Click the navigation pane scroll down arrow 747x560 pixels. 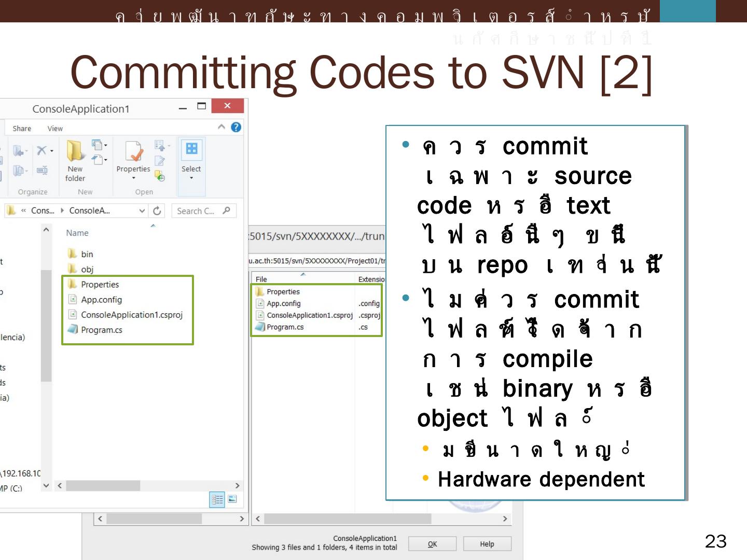(x=46, y=486)
